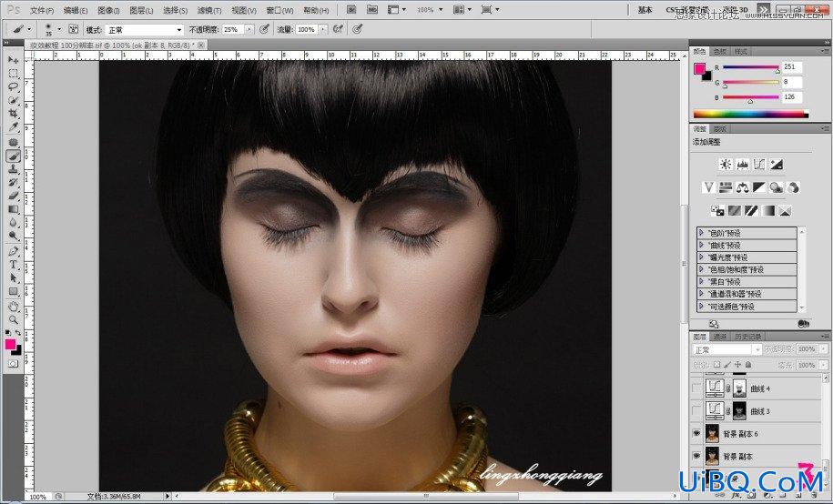Select the Horizontal Type tool
This screenshot has width=833, height=504.
coord(14,265)
